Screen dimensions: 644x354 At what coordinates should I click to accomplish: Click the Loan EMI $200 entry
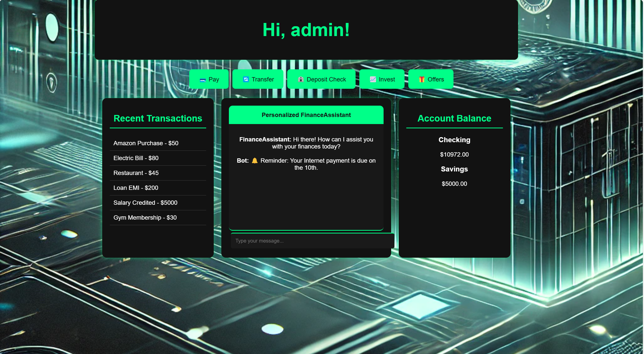pyautogui.click(x=136, y=188)
